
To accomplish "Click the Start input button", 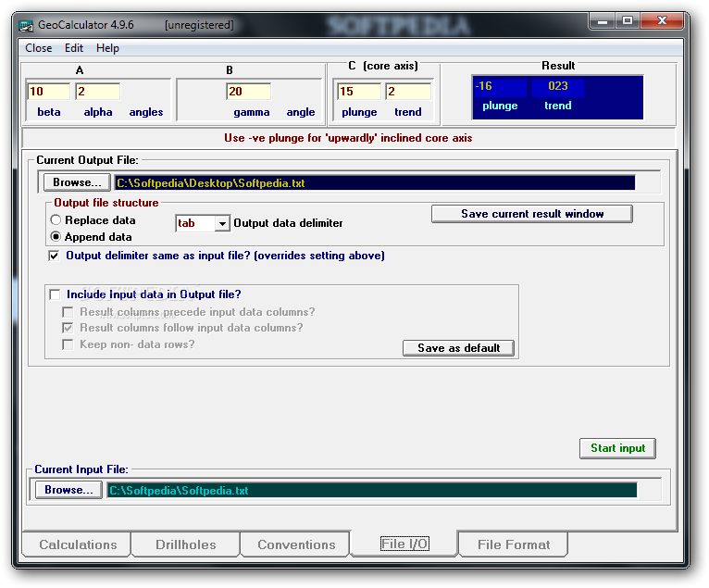I will coord(617,448).
